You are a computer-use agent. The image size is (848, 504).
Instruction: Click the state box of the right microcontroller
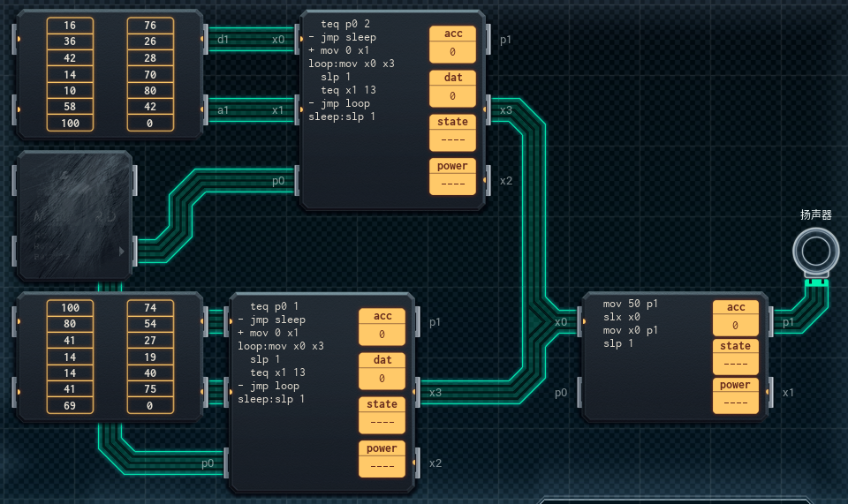click(735, 355)
